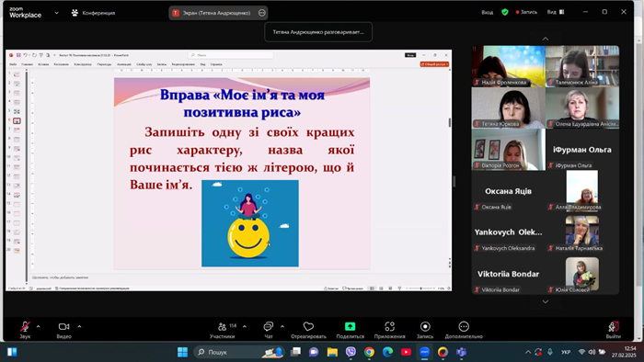Open Microsoft Teams from the taskbar

(x=461, y=352)
